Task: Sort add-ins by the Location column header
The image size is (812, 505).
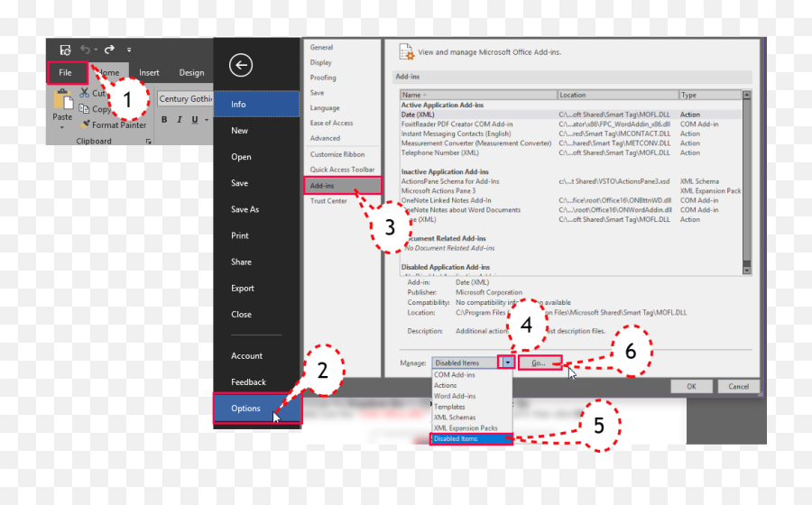Action: 618,95
